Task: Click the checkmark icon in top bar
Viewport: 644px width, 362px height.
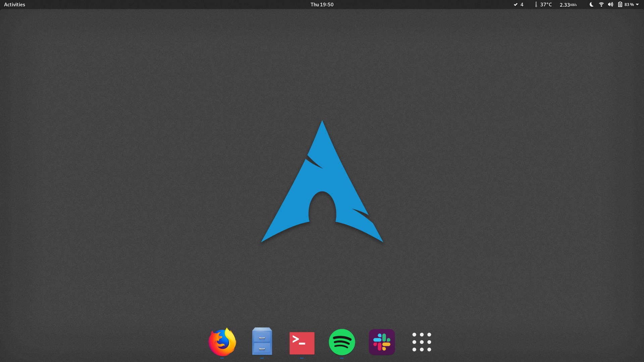Action: [516, 4]
